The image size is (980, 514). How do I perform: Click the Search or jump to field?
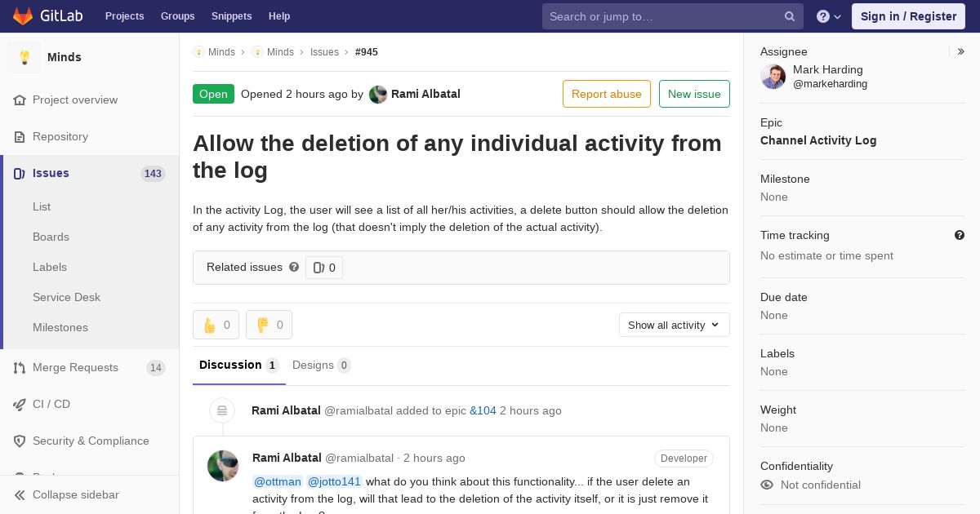click(673, 16)
